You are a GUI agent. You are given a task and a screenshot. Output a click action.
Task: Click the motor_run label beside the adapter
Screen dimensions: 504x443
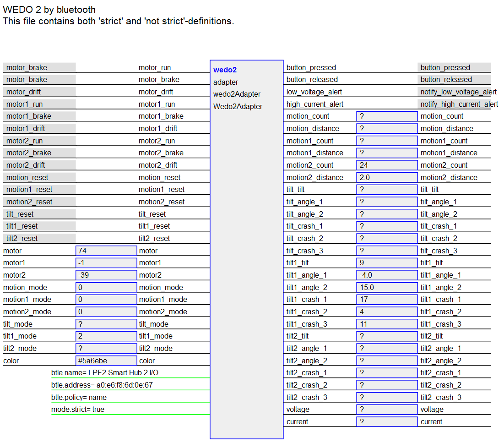point(155,67)
